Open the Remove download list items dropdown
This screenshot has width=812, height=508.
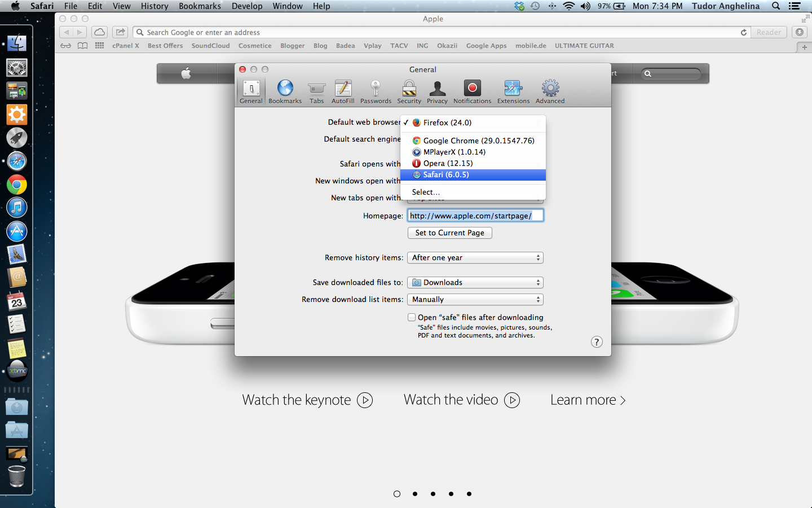(x=475, y=299)
